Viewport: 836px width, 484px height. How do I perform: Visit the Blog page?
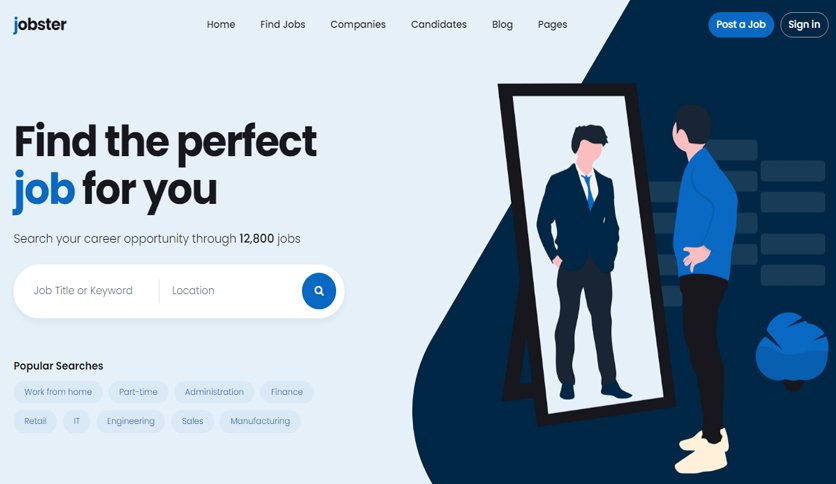coord(502,25)
